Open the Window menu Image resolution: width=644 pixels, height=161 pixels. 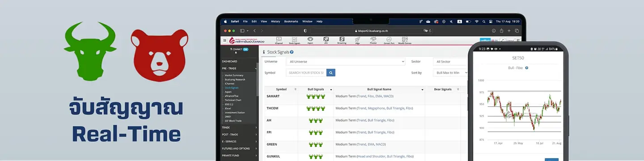[307, 21]
